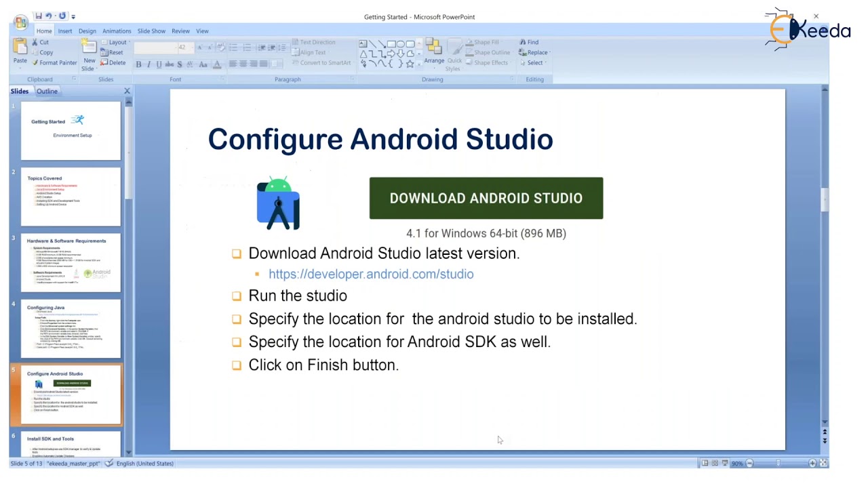Open the Arrange menu
The width and height of the screenshot is (868, 488).
[434, 52]
